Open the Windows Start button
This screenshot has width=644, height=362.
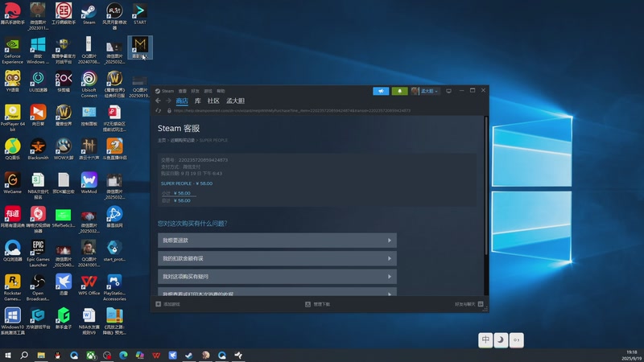pyautogui.click(x=8, y=356)
